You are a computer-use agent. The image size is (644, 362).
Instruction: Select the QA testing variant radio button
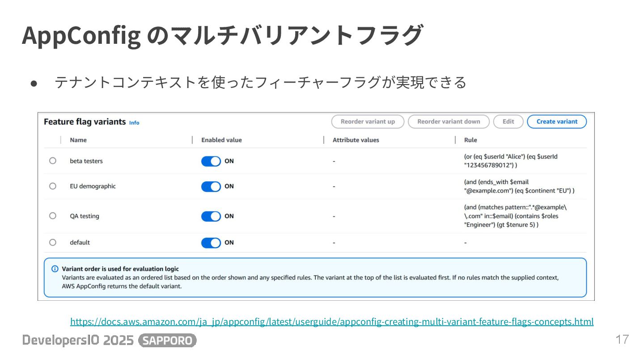click(x=53, y=216)
